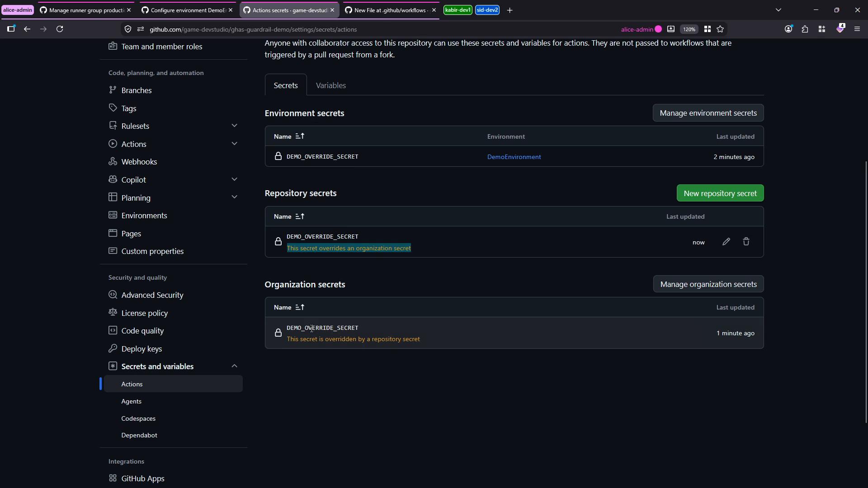Open the DemoEnvironment link
The height and width of the screenshot is (488, 868).
[514, 157]
